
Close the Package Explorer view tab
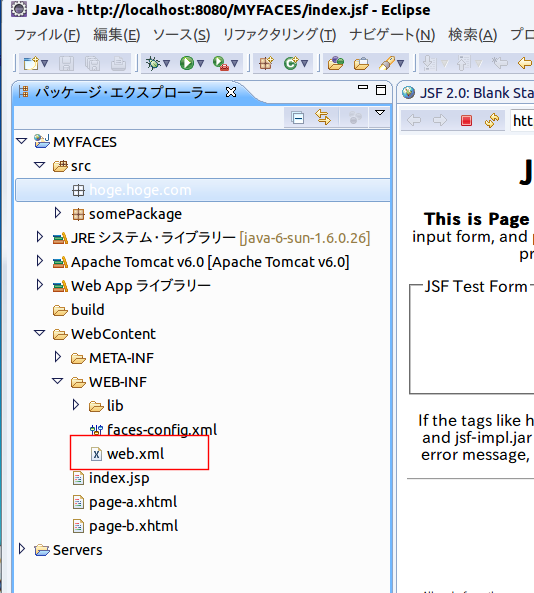tap(231, 92)
